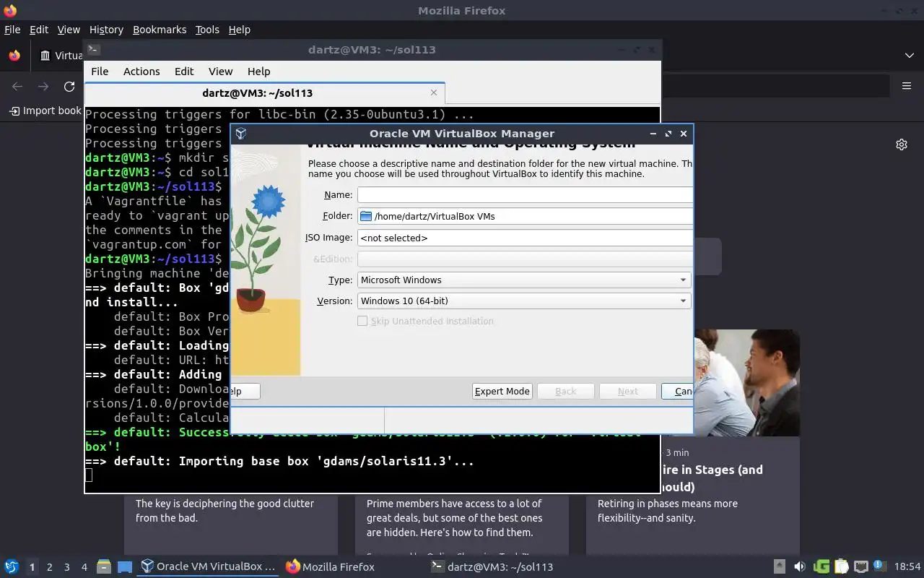
Task: Click the clipboard notes icon in system tray
Action: [841, 566]
